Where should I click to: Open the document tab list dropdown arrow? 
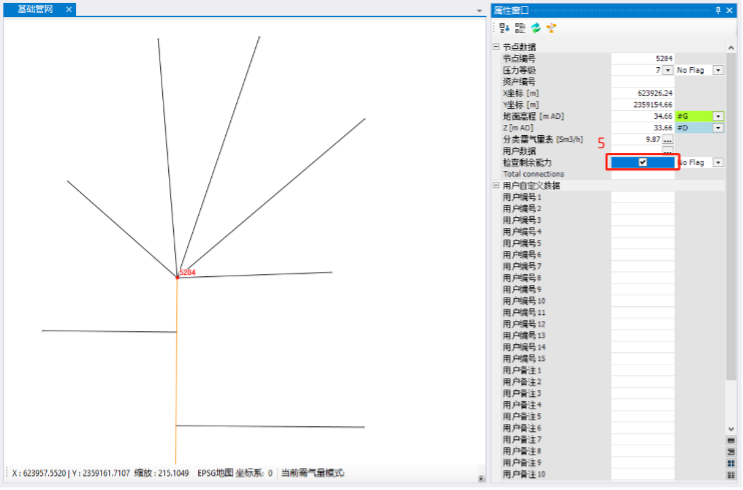[479, 10]
